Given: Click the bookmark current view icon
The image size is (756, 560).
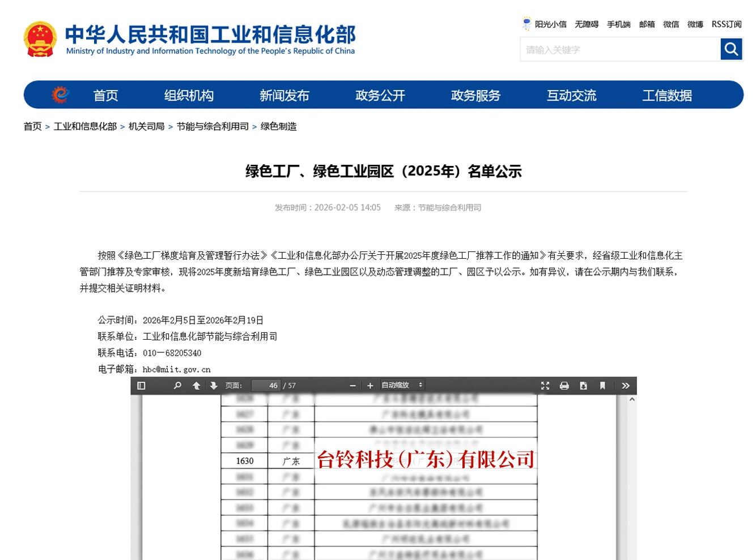Looking at the screenshot, I should [602, 385].
